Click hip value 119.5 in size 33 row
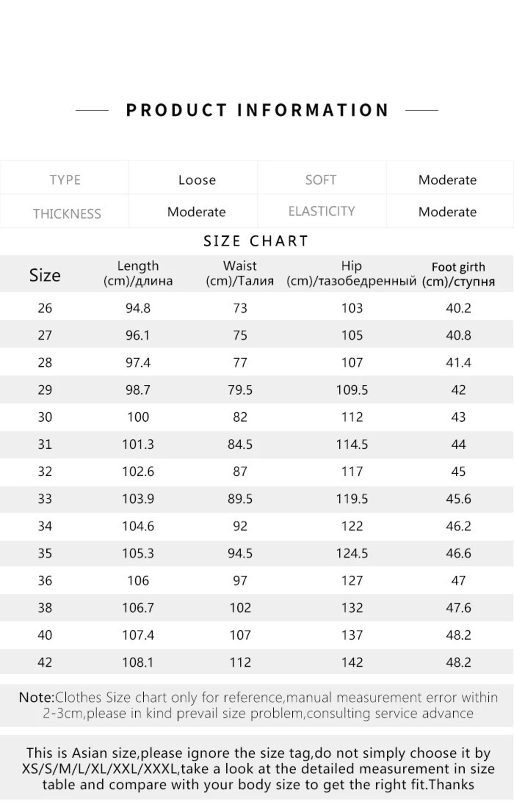 352,499
